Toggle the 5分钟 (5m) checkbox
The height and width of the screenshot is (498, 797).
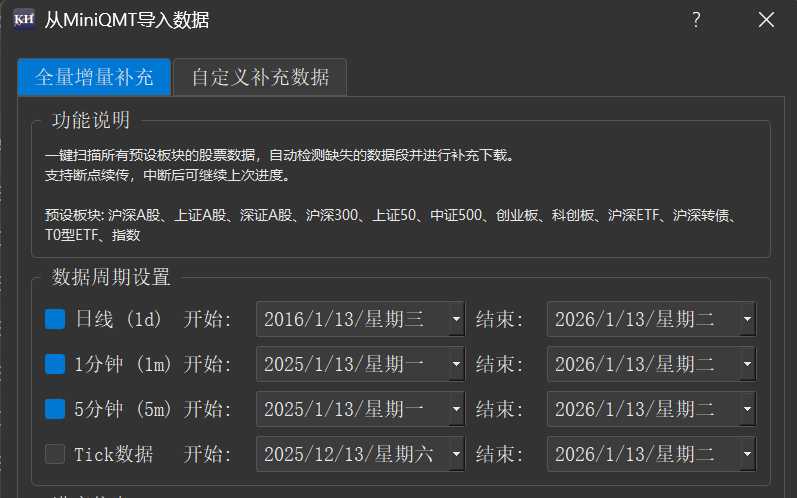coord(55,409)
